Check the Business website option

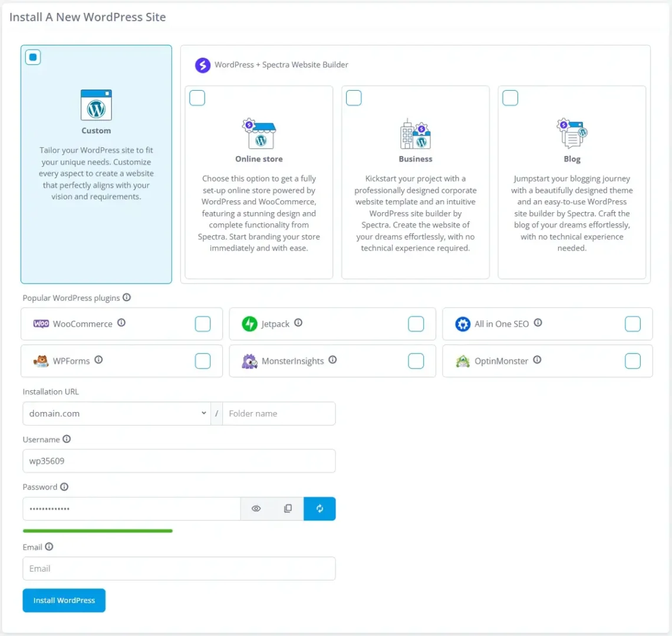354,98
